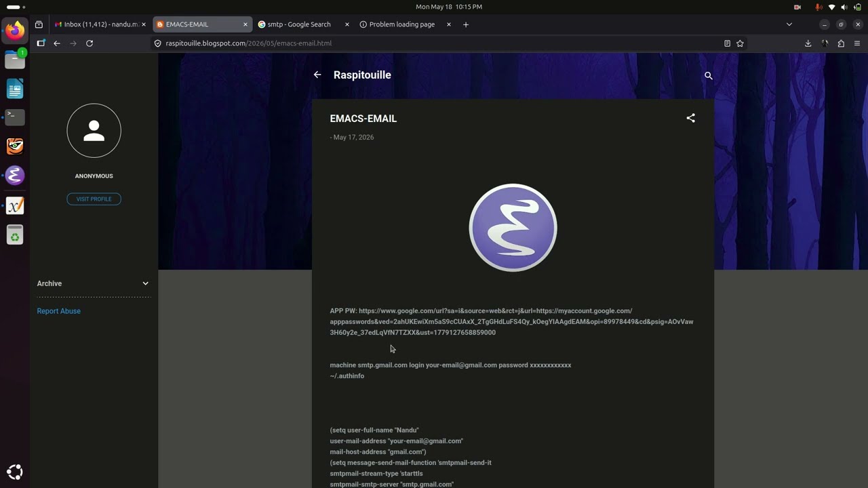
Task: Toggle Reader View in the address bar
Action: (x=727, y=43)
